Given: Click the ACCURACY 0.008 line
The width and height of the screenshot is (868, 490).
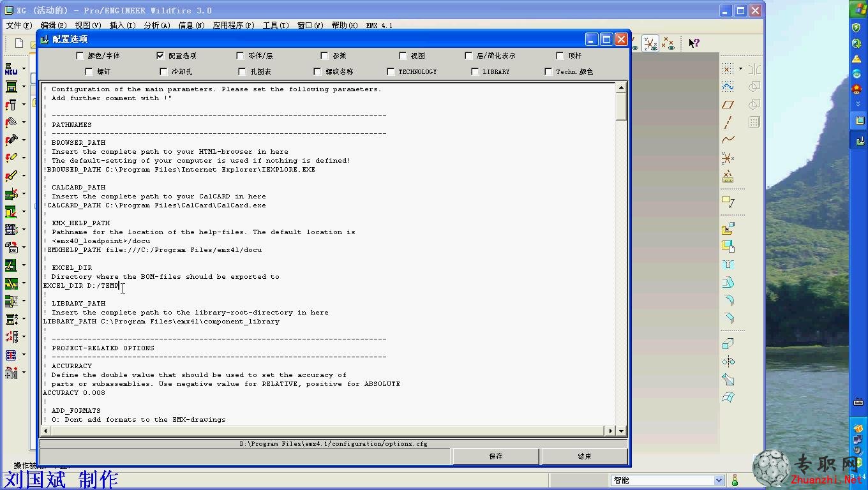Looking at the screenshot, I should coord(74,393).
